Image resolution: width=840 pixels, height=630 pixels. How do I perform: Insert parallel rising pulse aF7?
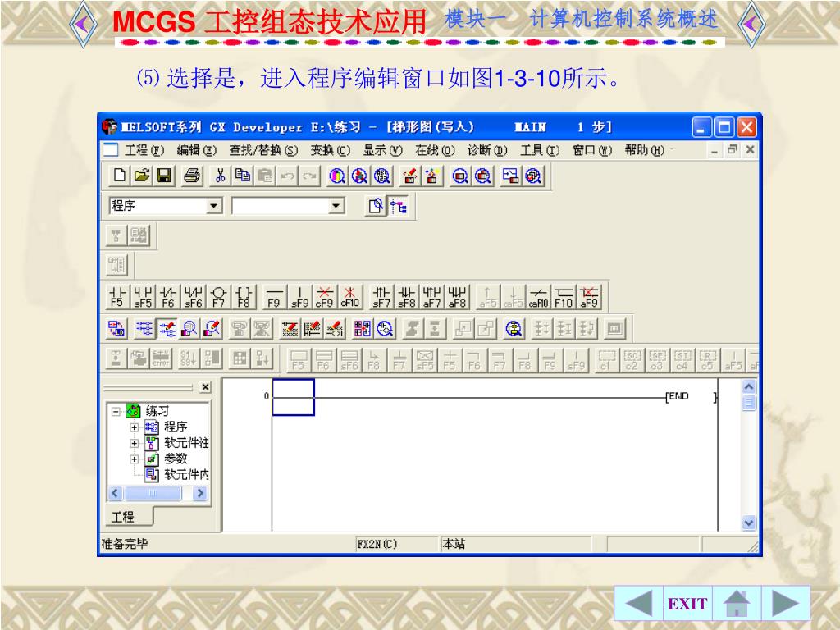pyautogui.click(x=431, y=297)
